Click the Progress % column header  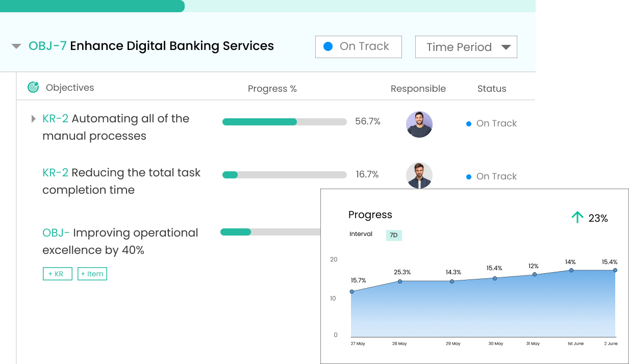pos(272,88)
